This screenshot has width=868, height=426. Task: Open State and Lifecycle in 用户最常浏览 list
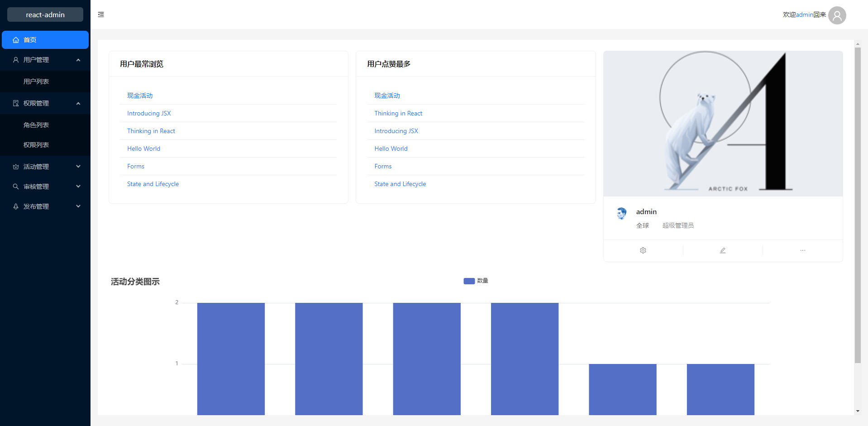[x=153, y=184]
